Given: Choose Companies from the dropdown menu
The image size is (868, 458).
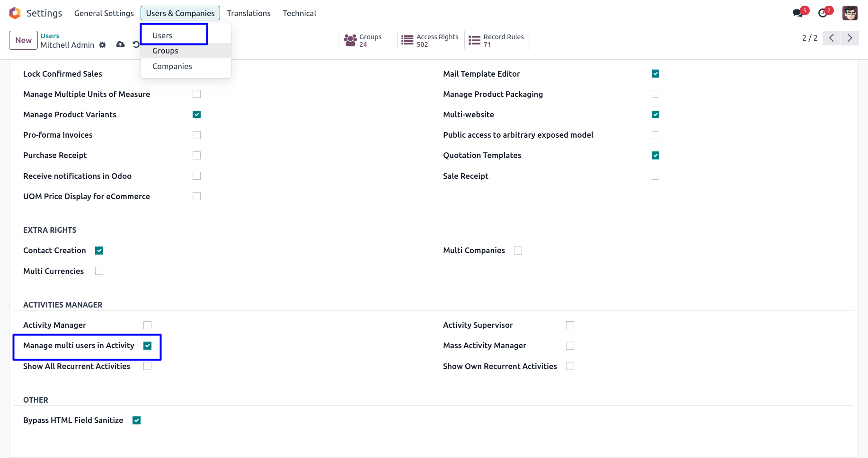Looking at the screenshot, I should (x=172, y=66).
